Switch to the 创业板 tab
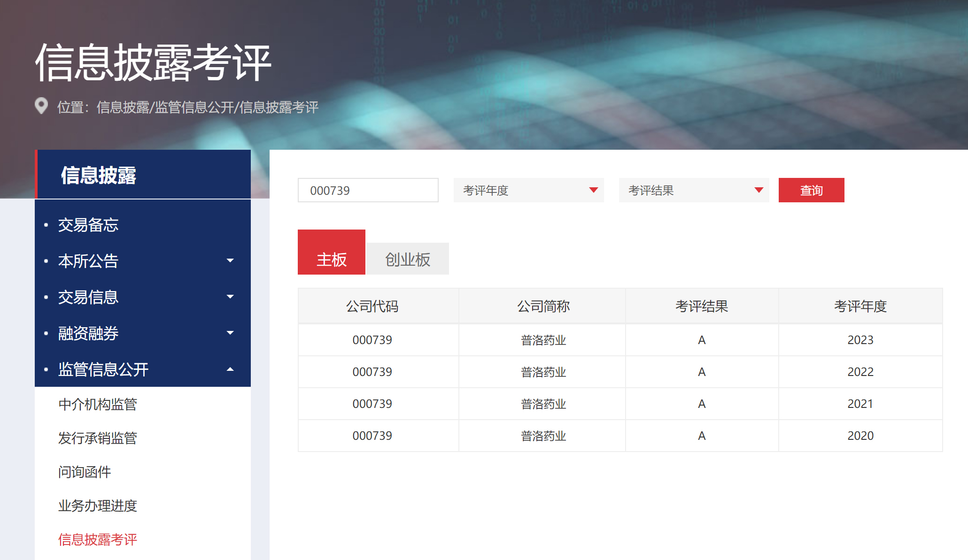Image resolution: width=968 pixels, height=560 pixels. [x=407, y=259]
